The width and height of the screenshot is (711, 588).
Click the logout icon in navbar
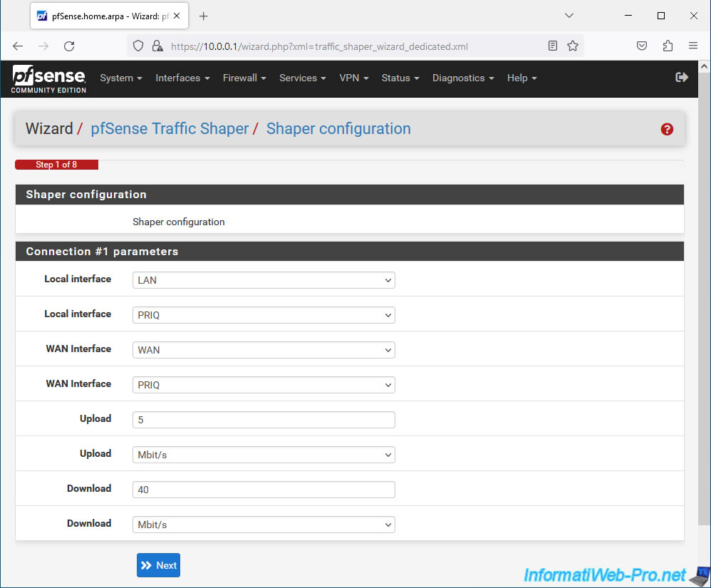(x=682, y=78)
